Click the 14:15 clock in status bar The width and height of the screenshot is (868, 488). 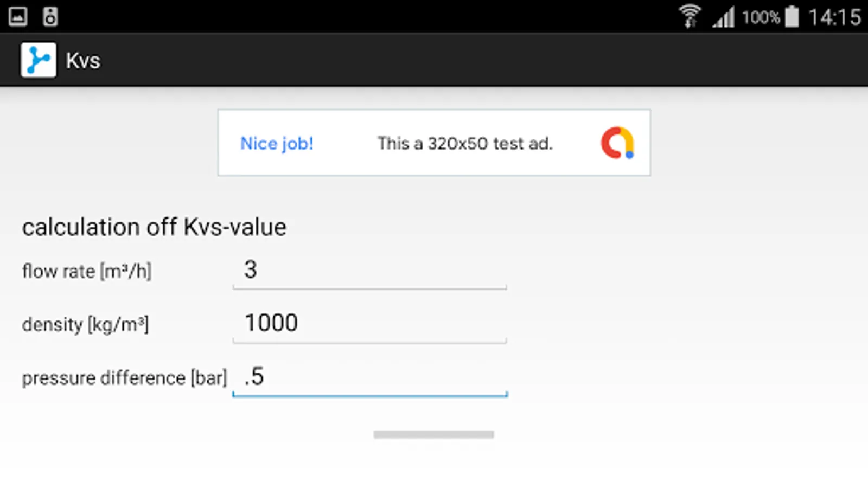point(834,17)
